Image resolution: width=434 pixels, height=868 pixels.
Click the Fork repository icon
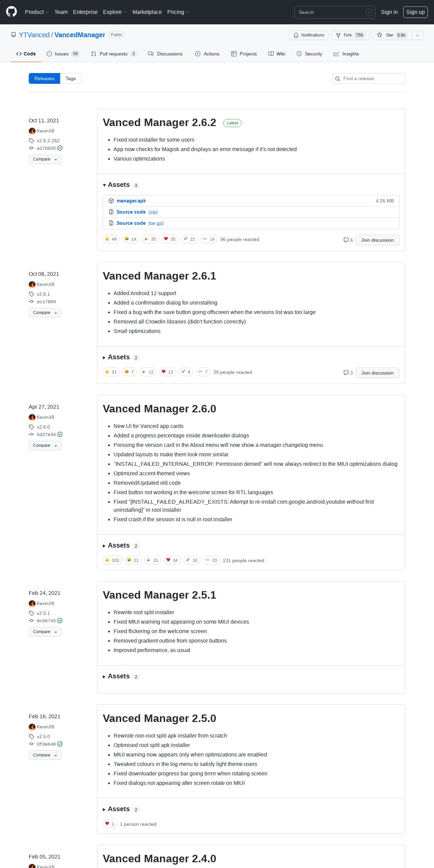(338, 35)
